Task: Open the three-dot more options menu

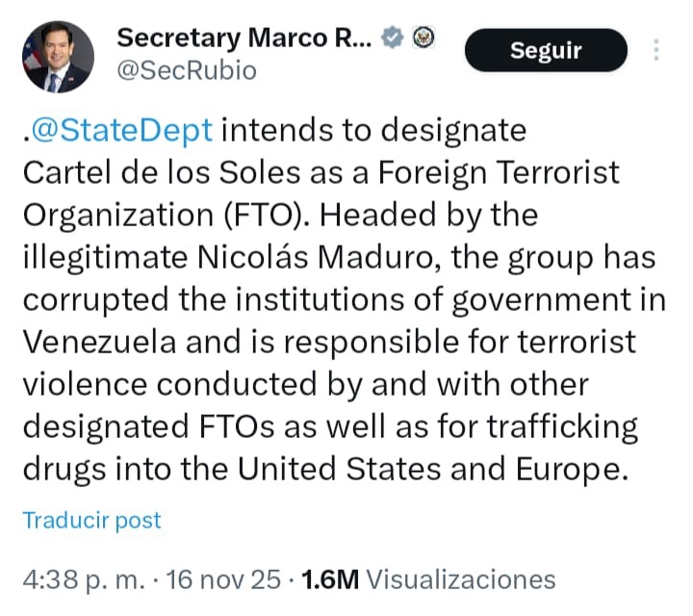Action: [656, 50]
